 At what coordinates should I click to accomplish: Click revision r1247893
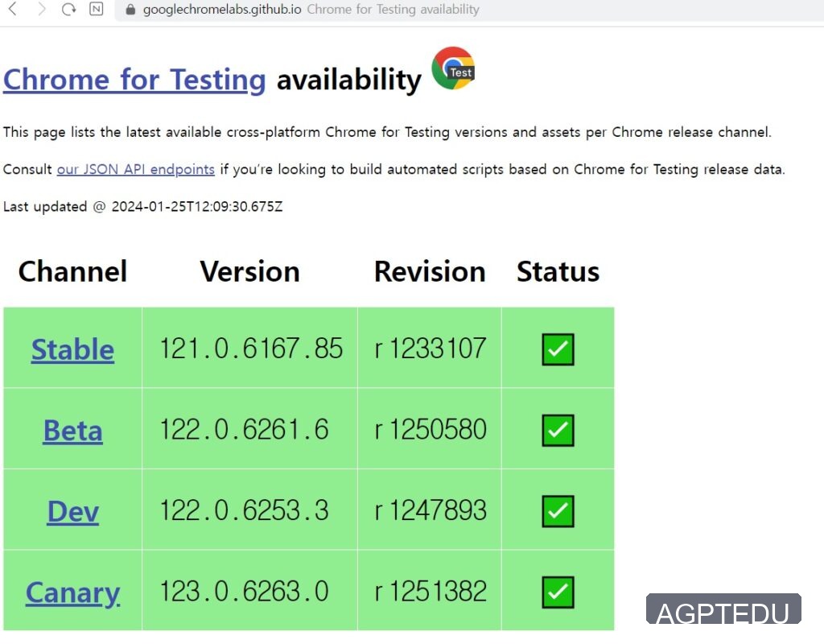point(431,510)
